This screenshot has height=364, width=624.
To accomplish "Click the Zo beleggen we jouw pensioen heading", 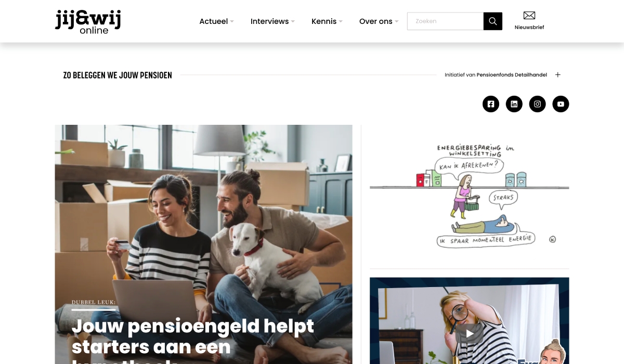I will tap(118, 75).
